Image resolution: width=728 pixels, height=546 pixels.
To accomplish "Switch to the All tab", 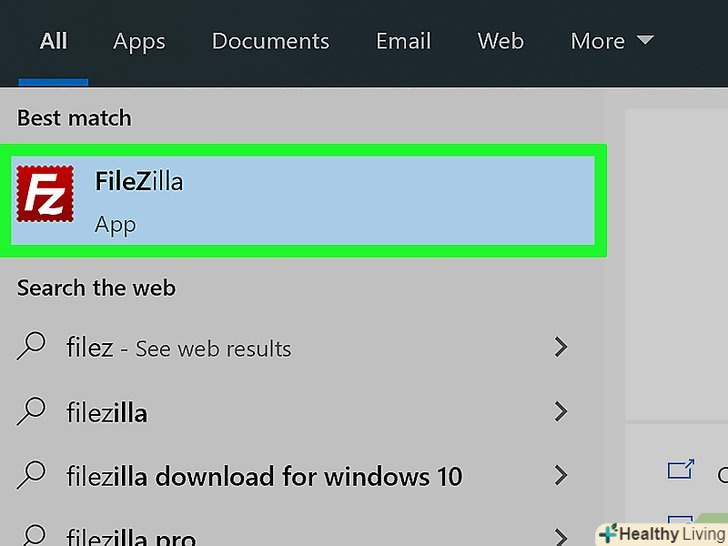I will click(53, 41).
